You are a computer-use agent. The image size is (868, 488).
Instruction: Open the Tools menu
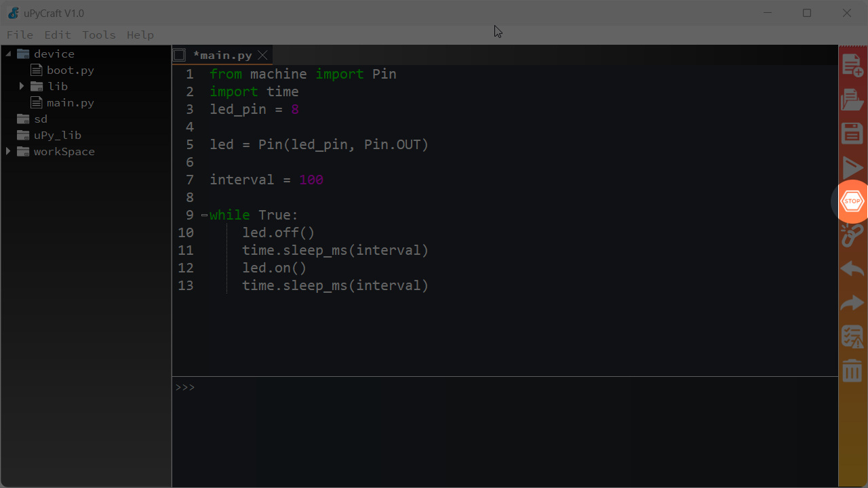[98, 35]
